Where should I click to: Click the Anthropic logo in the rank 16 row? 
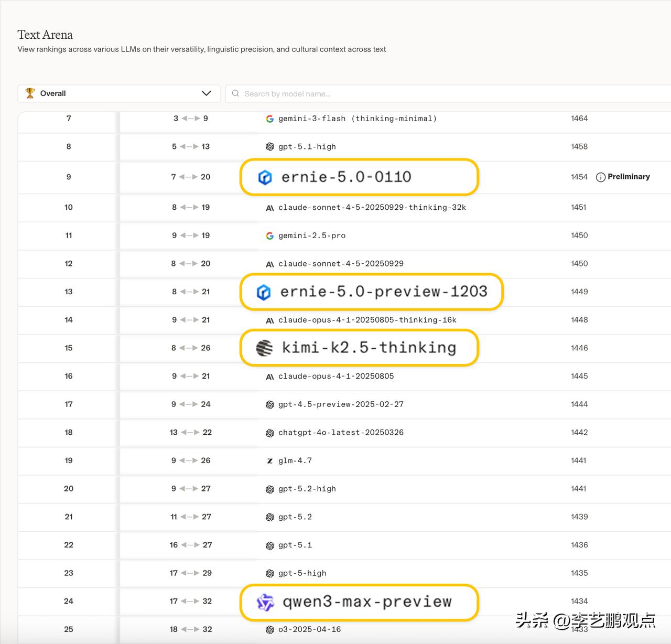pyautogui.click(x=269, y=377)
